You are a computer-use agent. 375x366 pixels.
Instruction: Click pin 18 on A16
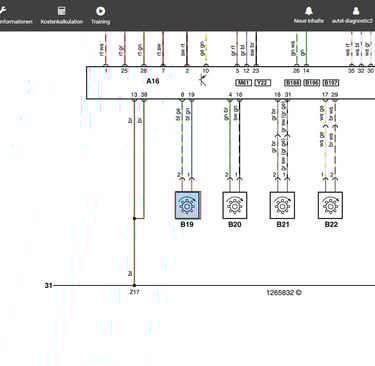(x=277, y=95)
